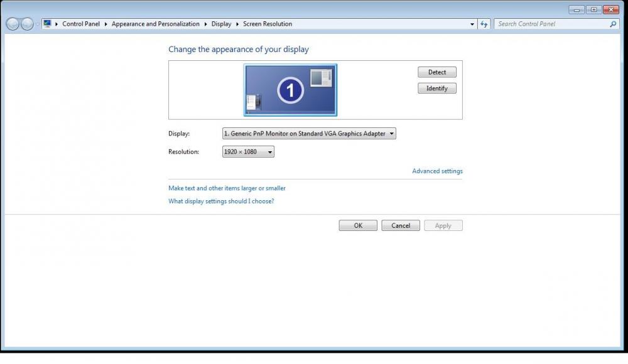628x364 pixels.
Task: Open "Make text and other items larger or smaller"
Action: [227, 188]
